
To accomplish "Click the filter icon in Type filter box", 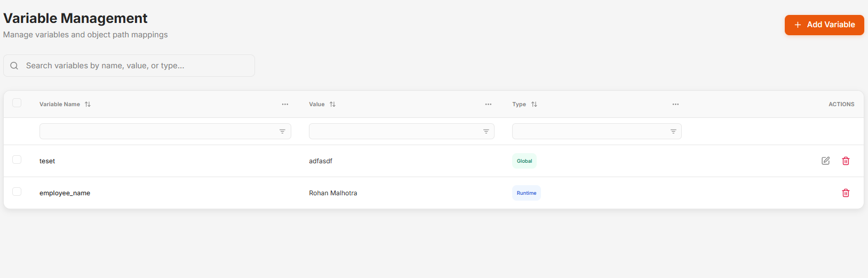I will tap(673, 131).
